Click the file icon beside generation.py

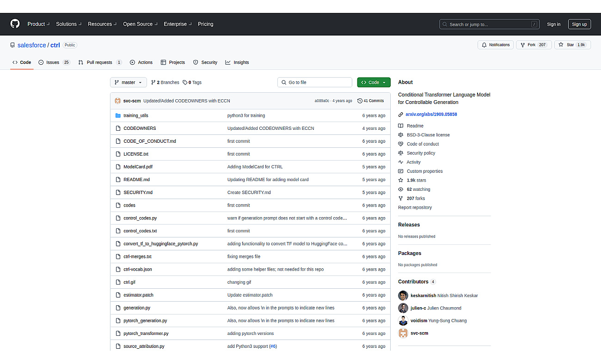[x=118, y=308]
